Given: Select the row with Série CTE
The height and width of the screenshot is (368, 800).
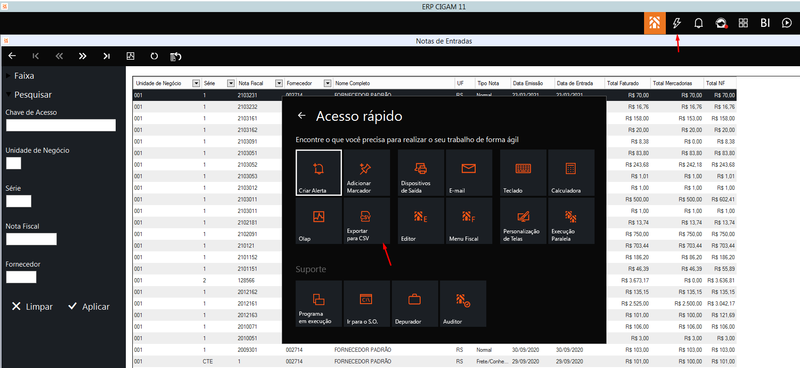Looking at the screenshot, I should (x=434, y=361).
